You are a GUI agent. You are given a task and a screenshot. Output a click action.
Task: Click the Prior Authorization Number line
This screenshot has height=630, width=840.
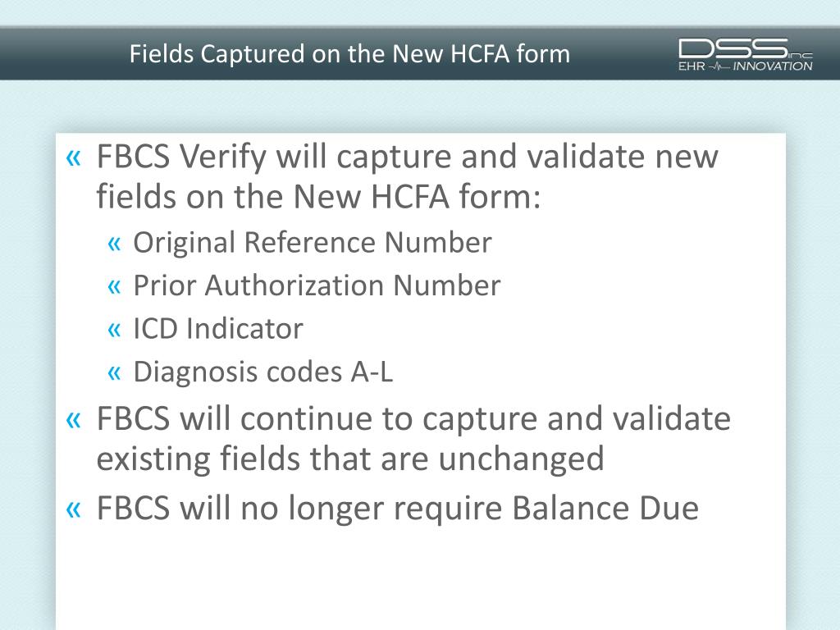click(x=317, y=285)
